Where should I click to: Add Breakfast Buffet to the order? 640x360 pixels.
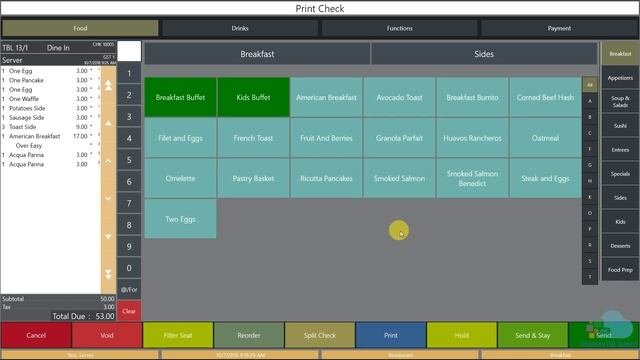(x=180, y=97)
